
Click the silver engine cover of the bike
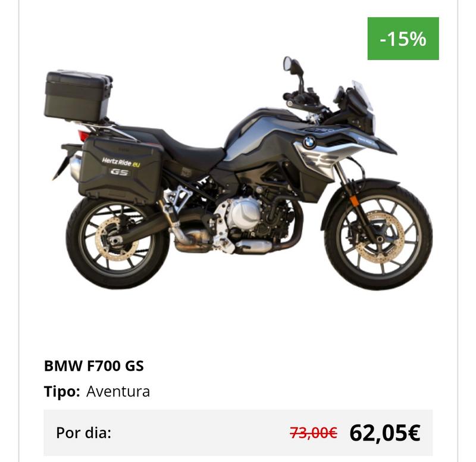(x=244, y=213)
